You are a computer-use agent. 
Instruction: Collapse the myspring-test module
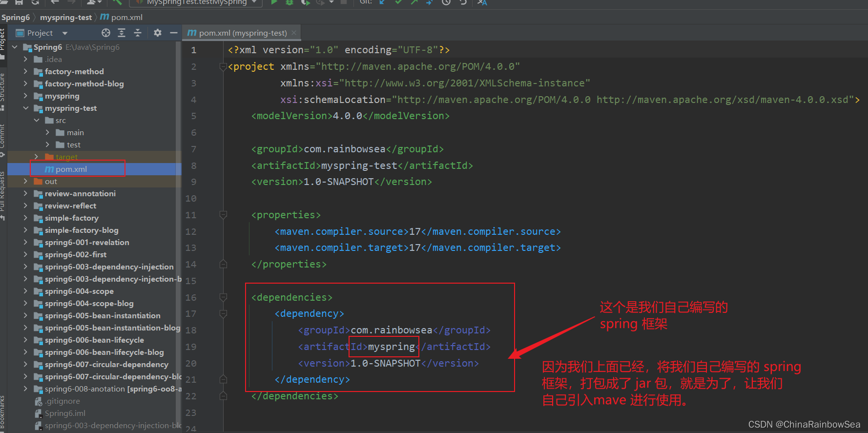coord(25,108)
